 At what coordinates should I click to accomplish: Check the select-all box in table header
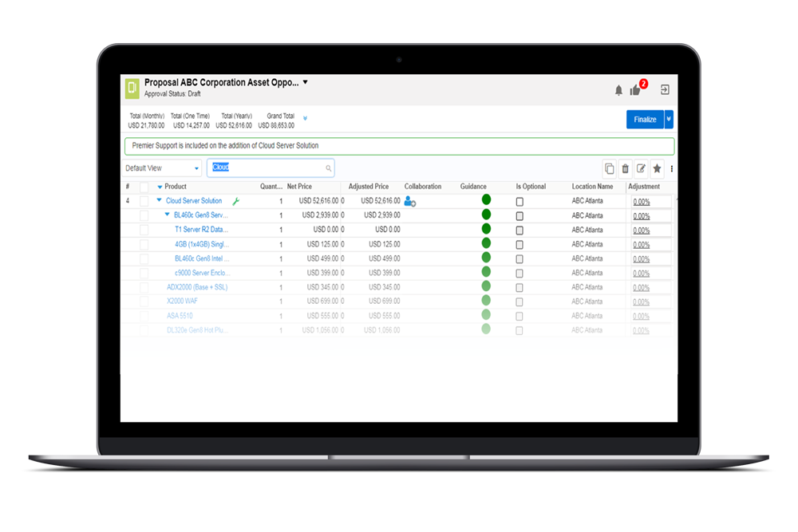tap(144, 187)
